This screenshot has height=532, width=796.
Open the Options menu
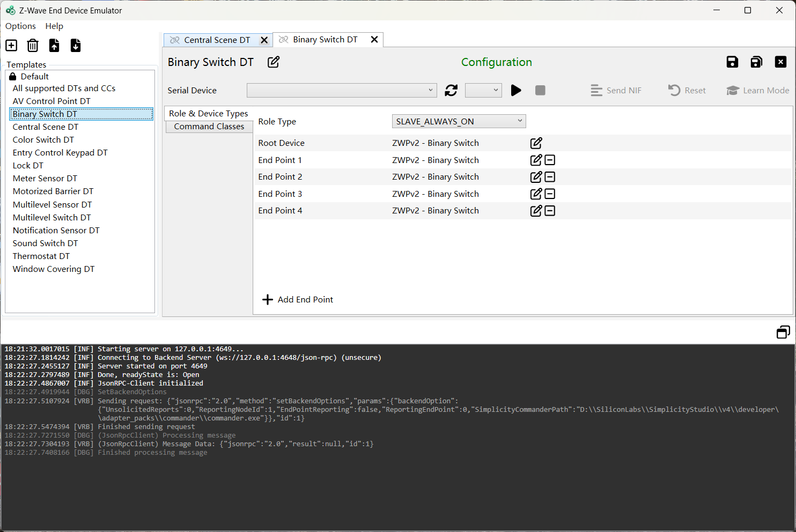(x=20, y=26)
